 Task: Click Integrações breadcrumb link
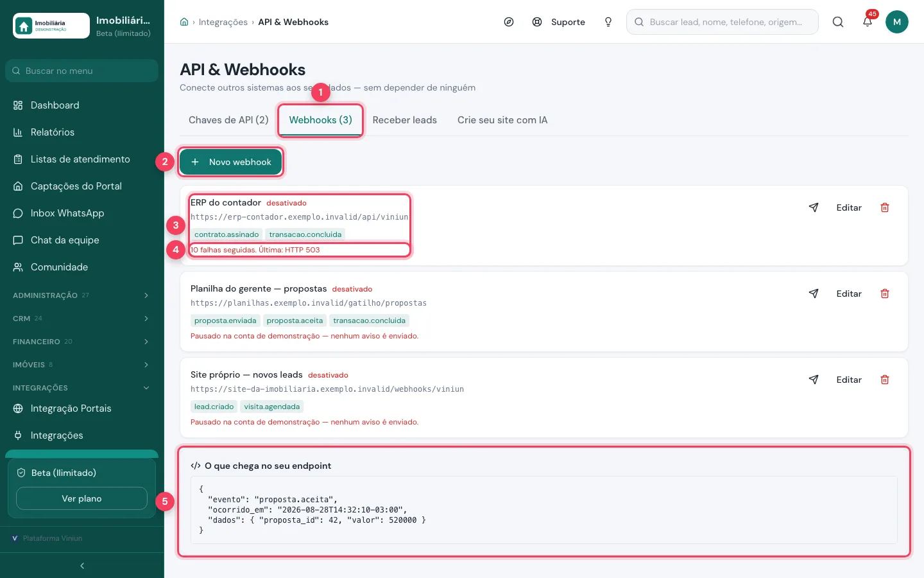tap(223, 22)
